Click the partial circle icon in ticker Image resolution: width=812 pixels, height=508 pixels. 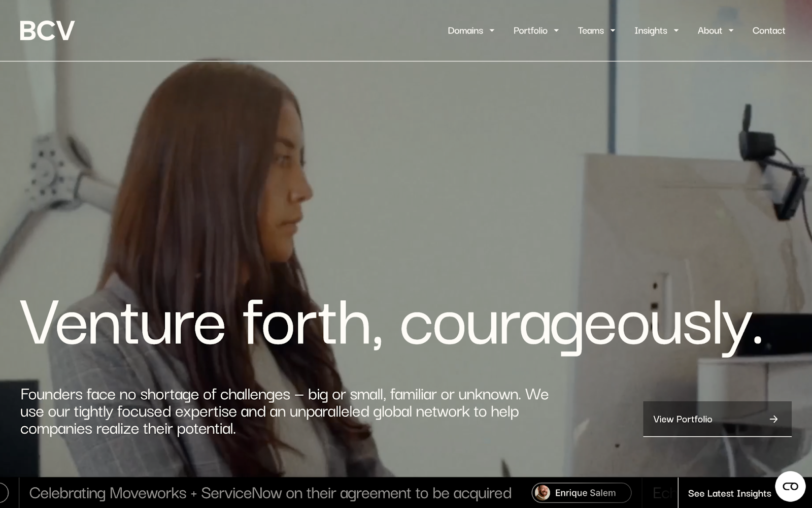click(x=3, y=492)
